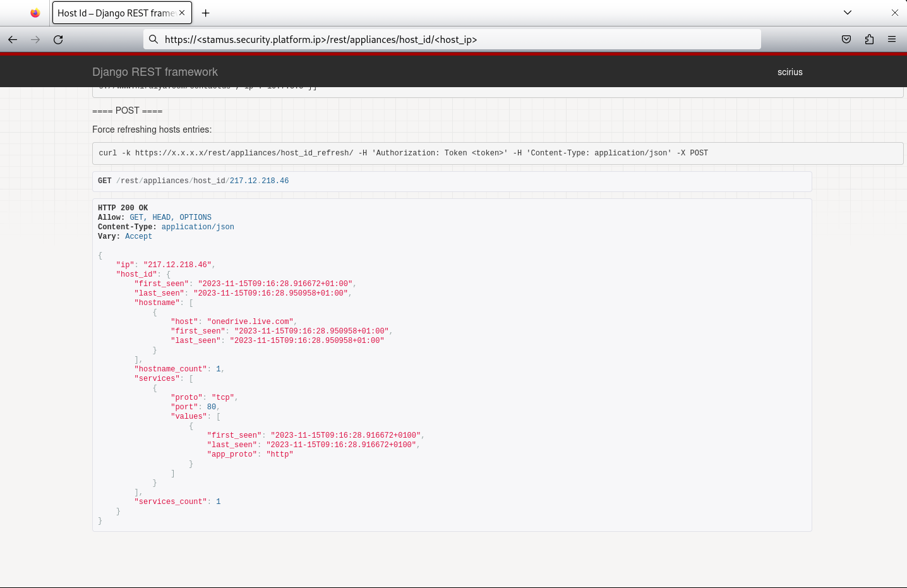Viewport: 907px width, 588px height.
Task: Save page to Pocket
Action: point(846,39)
